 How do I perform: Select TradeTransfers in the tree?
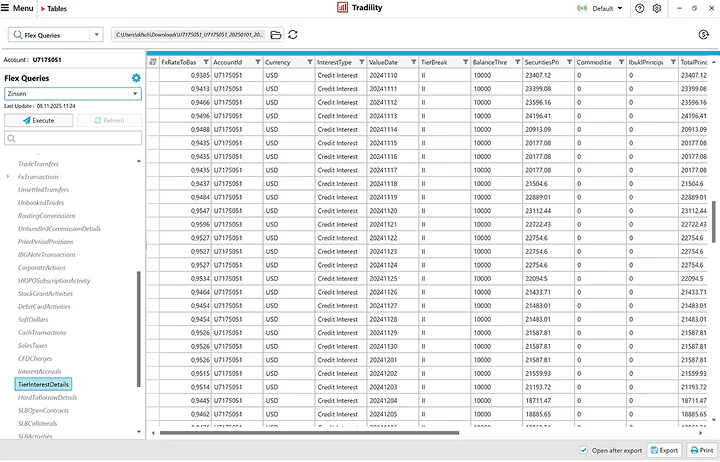38,163
